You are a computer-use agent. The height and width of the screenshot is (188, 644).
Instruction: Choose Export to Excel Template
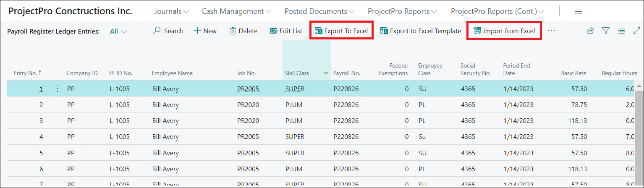pos(420,31)
